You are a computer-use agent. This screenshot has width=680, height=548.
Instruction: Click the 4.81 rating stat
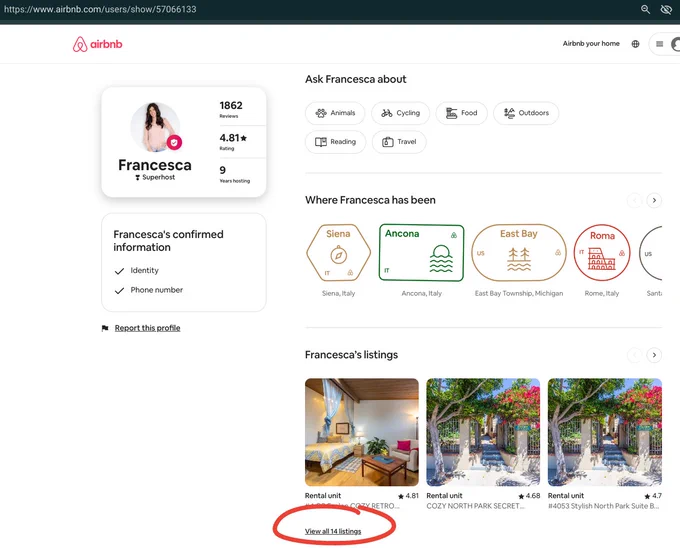[233, 142]
